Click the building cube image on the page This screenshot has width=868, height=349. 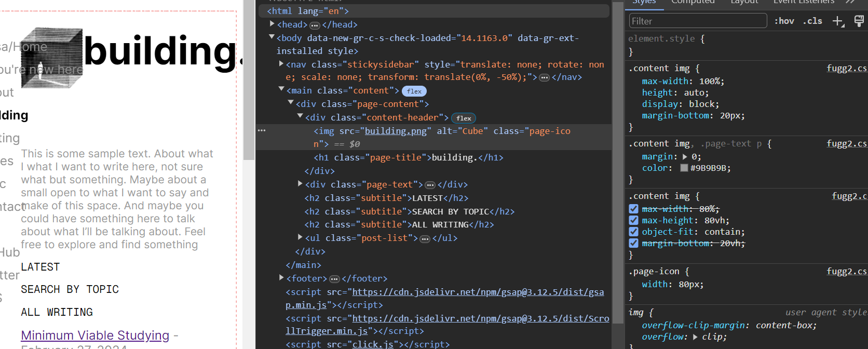tap(52, 58)
